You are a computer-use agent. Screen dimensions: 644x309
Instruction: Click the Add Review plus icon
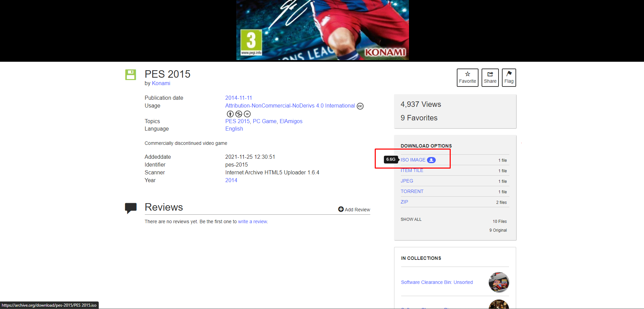pyautogui.click(x=341, y=209)
